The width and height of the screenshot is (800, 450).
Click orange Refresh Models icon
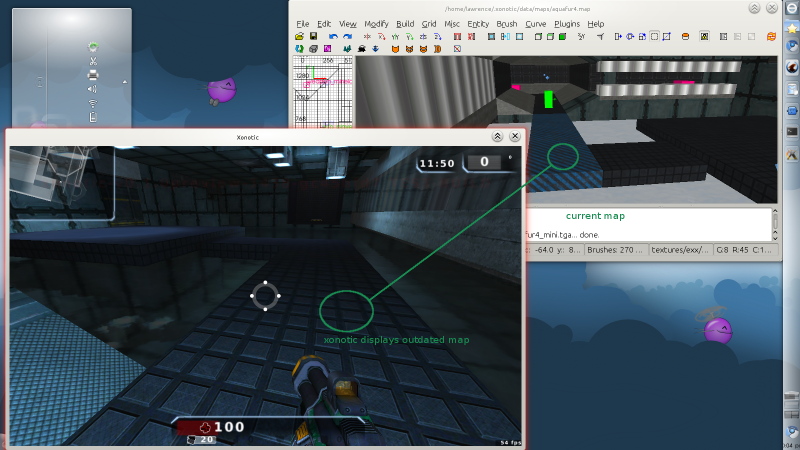click(x=771, y=37)
